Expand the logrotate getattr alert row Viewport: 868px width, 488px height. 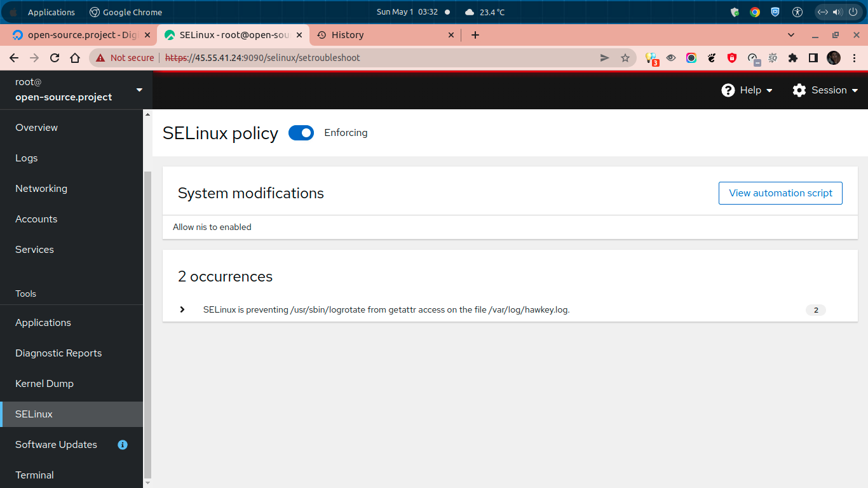click(x=182, y=309)
